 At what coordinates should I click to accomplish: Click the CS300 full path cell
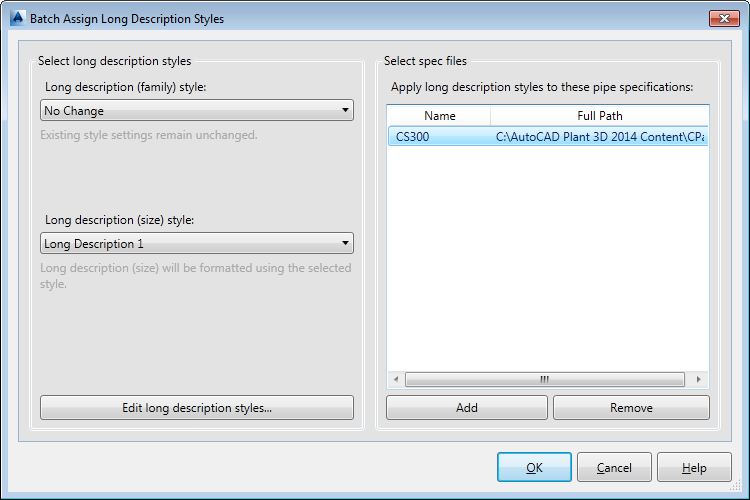[x=600, y=137]
